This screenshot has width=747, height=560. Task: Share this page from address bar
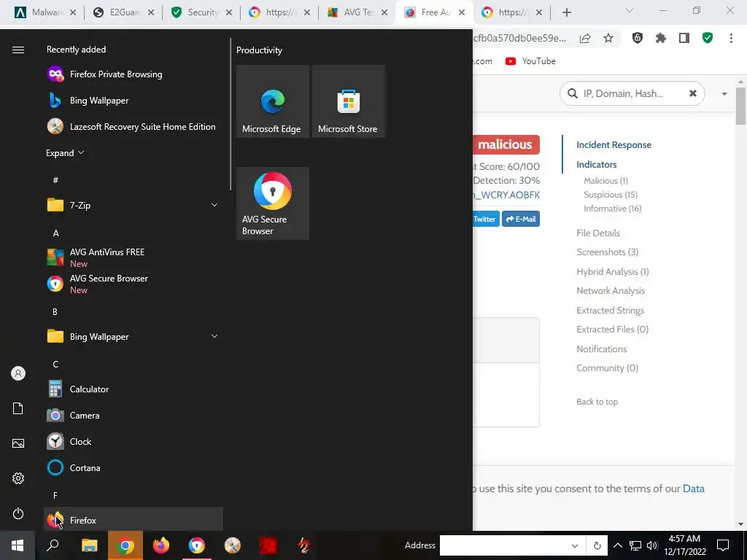(x=585, y=39)
